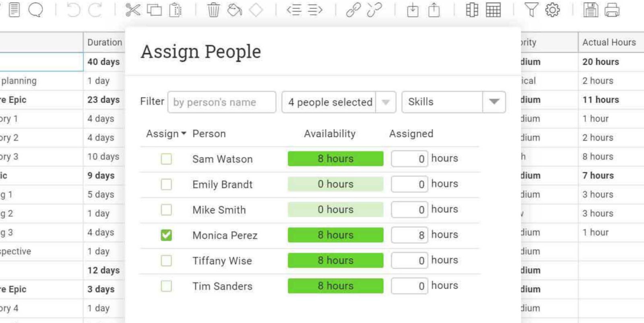Image resolution: width=644 pixels, height=323 pixels.
Task: Check the assign box for Sam Watson
Action: pyautogui.click(x=166, y=159)
